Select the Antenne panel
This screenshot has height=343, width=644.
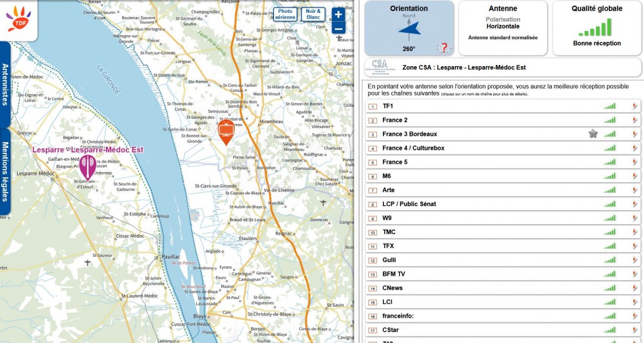coord(503,28)
